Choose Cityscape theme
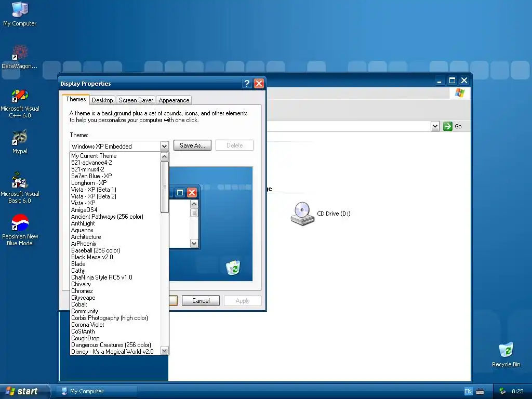 [x=115, y=298]
